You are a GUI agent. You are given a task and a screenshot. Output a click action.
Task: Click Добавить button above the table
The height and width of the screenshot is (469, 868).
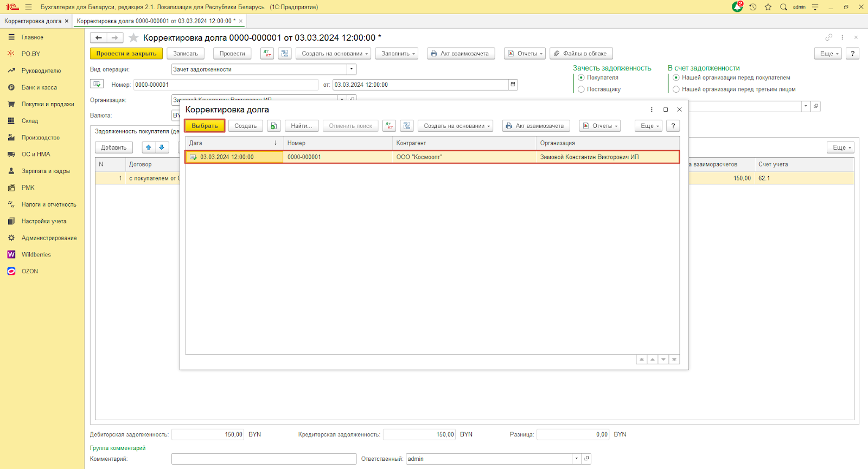(114, 147)
